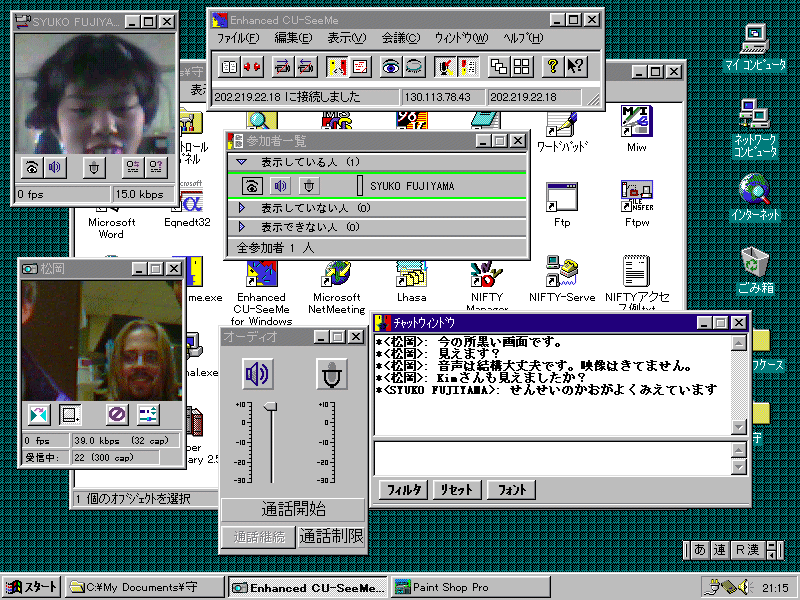Open the 会議(C) menu
This screenshot has width=800, height=600.
pyautogui.click(x=401, y=38)
